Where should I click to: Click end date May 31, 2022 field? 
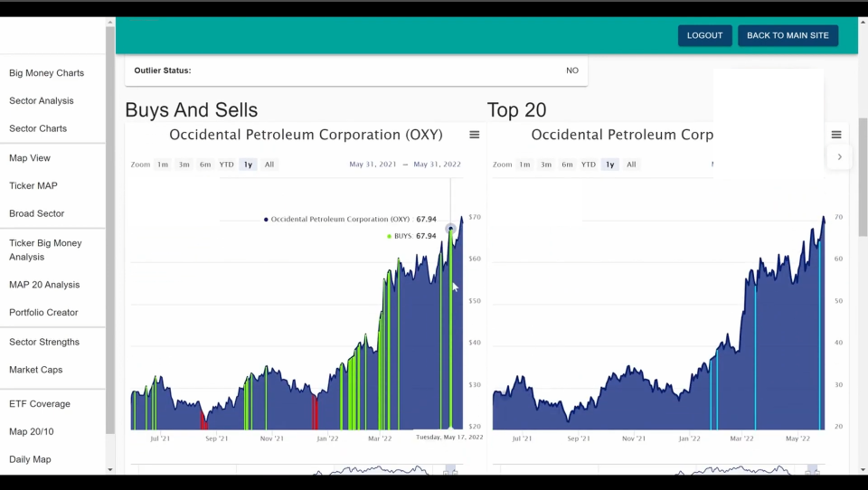click(437, 165)
